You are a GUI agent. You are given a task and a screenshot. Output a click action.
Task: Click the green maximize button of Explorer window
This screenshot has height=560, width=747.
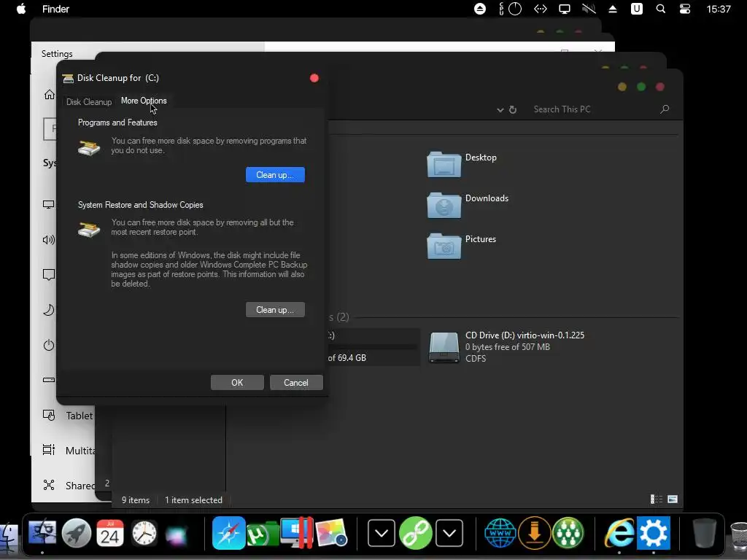pyautogui.click(x=641, y=87)
